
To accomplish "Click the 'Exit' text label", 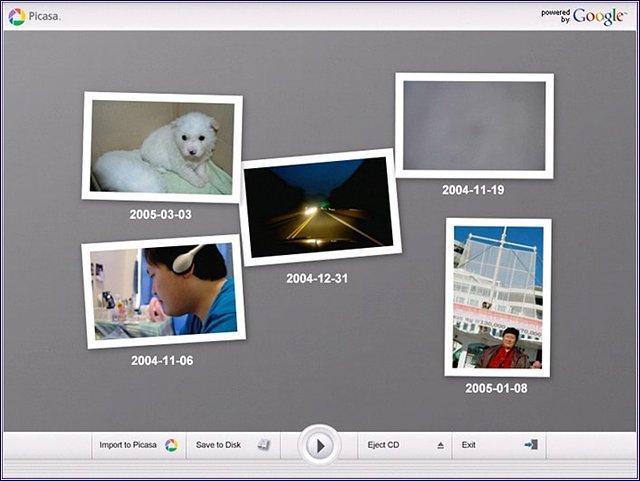I will tap(468, 445).
